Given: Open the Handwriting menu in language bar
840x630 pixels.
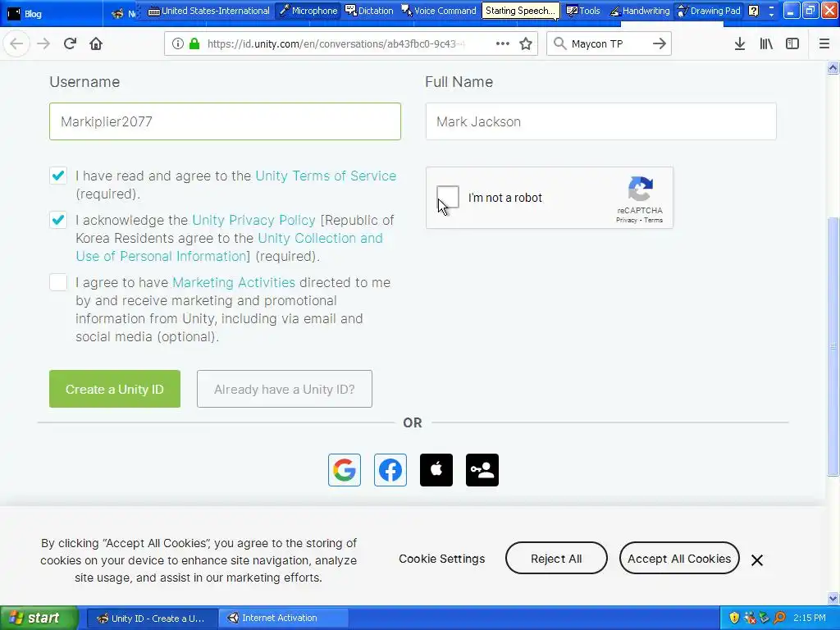Looking at the screenshot, I should [x=640, y=11].
